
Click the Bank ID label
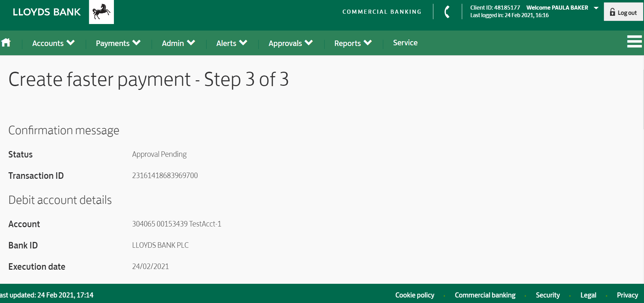(x=23, y=245)
